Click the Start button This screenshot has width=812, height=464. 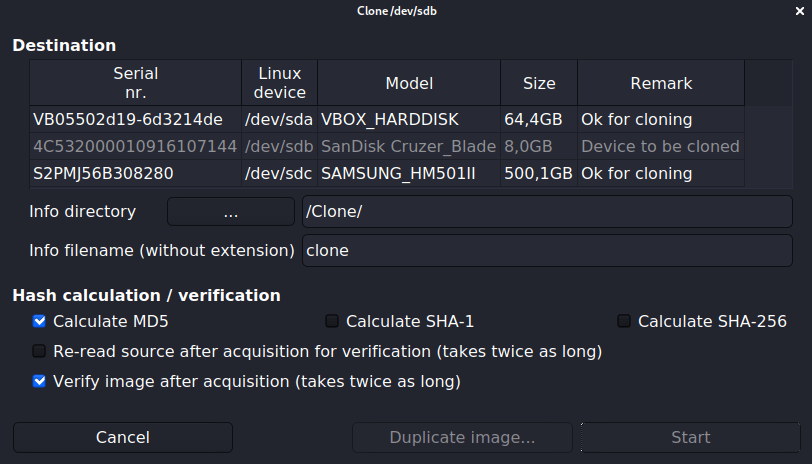[690, 437]
